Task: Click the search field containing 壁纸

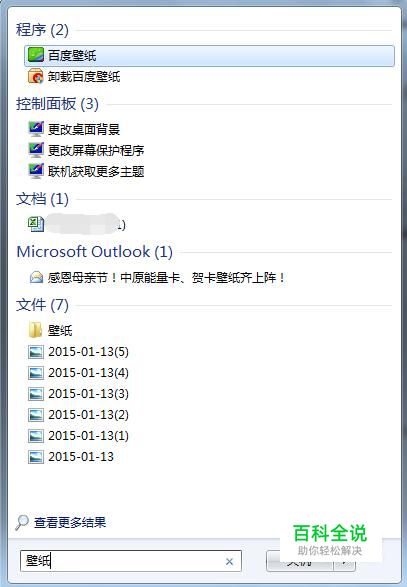Action: (131, 561)
